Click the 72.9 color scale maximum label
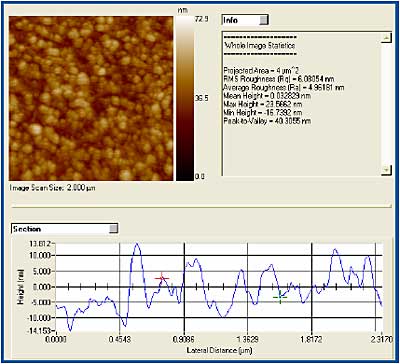The width and height of the screenshot is (400, 364). [201, 20]
